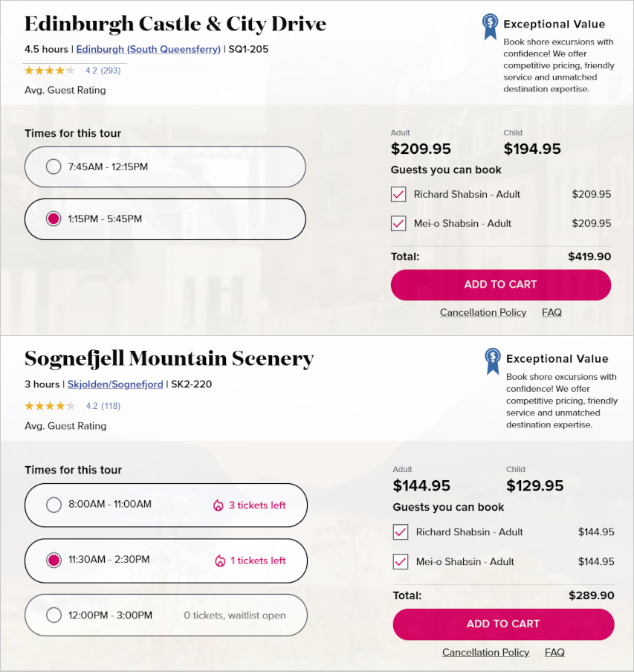The image size is (634, 672).
Task: Uncheck Mei-o Shabsin for Edinburgh tour
Action: click(398, 224)
